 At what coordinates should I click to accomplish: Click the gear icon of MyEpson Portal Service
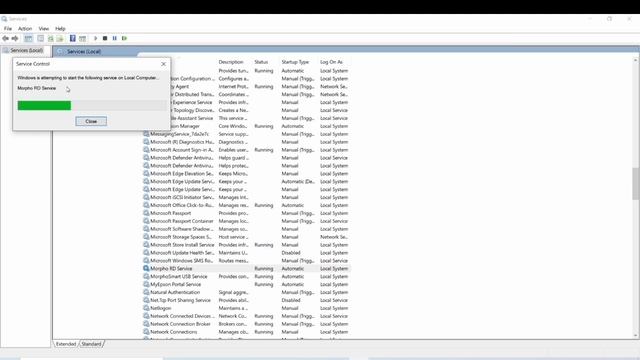[x=146, y=284]
